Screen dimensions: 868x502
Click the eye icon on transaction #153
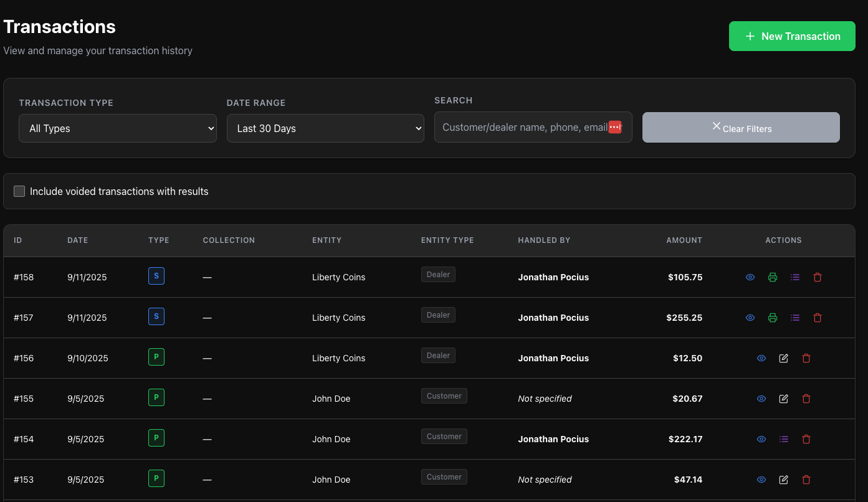coord(761,480)
